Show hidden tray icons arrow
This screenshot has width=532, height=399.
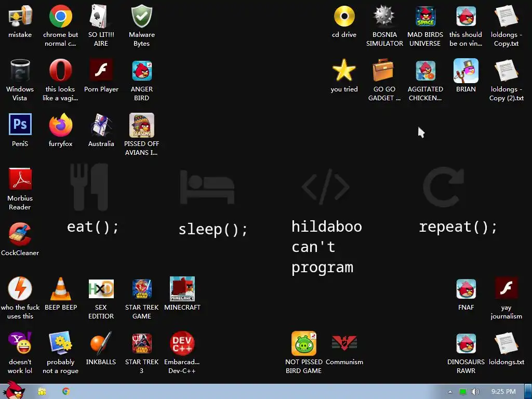point(450,392)
